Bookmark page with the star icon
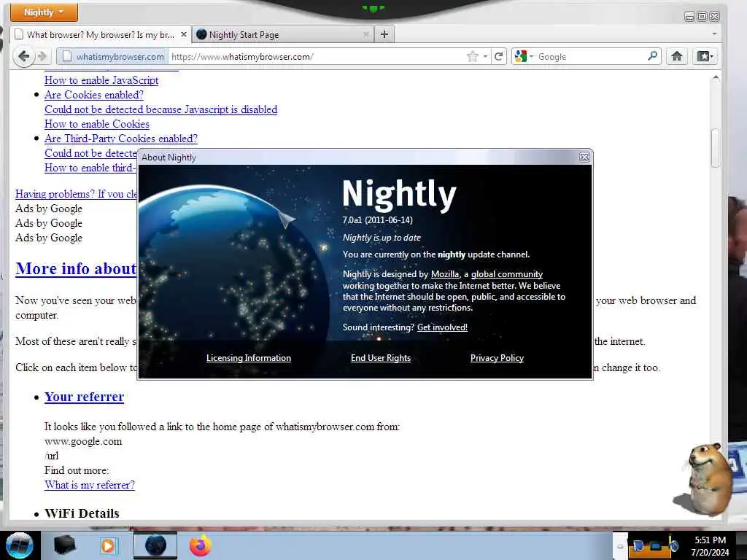The image size is (747, 560). tap(472, 57)
